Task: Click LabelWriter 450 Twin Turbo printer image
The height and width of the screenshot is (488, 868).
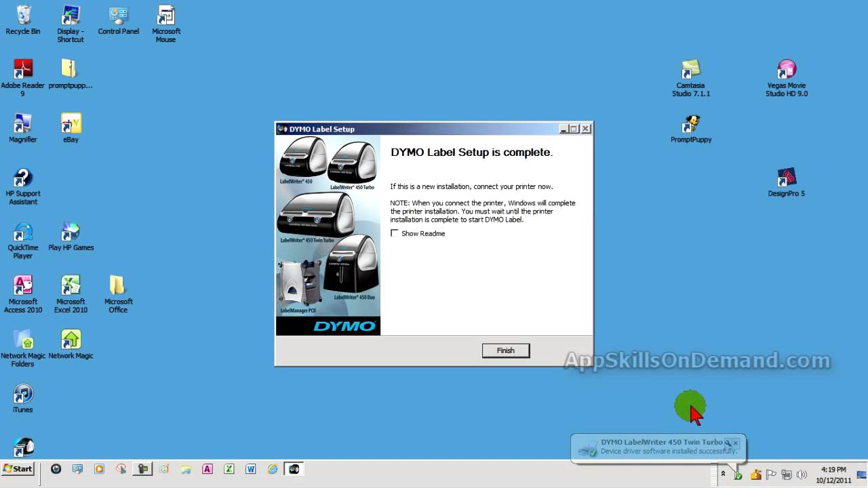Action: click(x=316, y=216)
